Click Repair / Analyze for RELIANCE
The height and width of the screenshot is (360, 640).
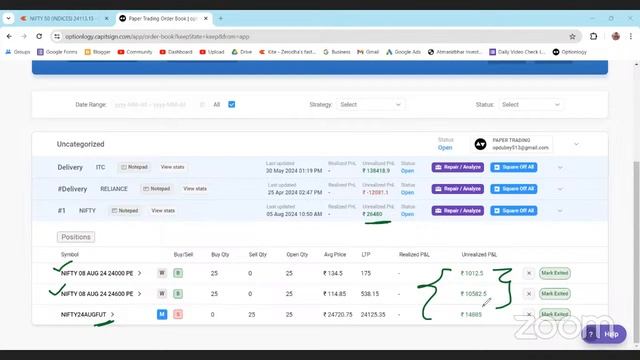click(x=458, y=189)
